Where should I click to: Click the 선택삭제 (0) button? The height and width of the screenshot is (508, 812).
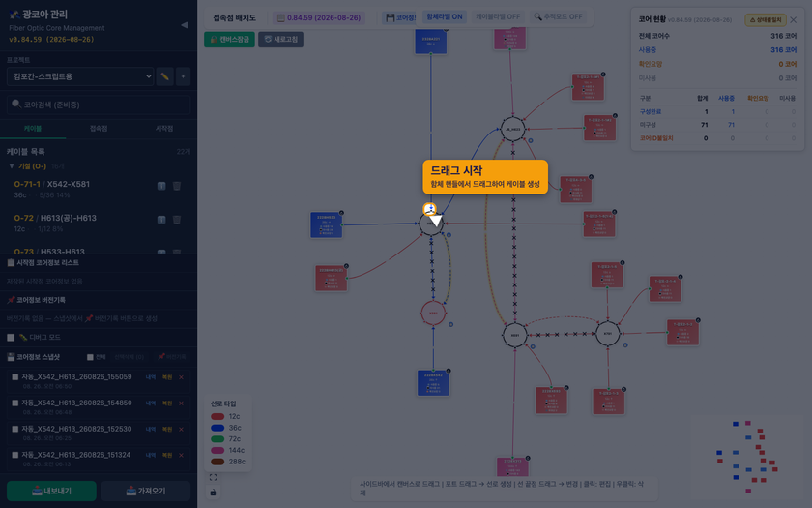129,357
